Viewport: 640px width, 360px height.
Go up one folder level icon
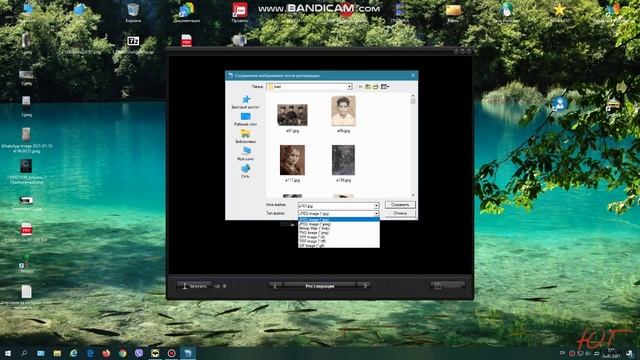point(368,87)
